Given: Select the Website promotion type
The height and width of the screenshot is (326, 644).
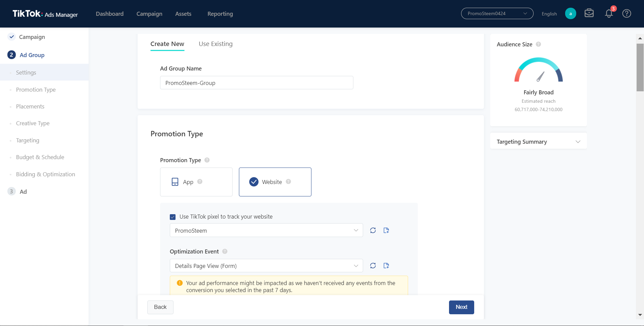Looking at the screenshot, I should (x=275, y=182).
